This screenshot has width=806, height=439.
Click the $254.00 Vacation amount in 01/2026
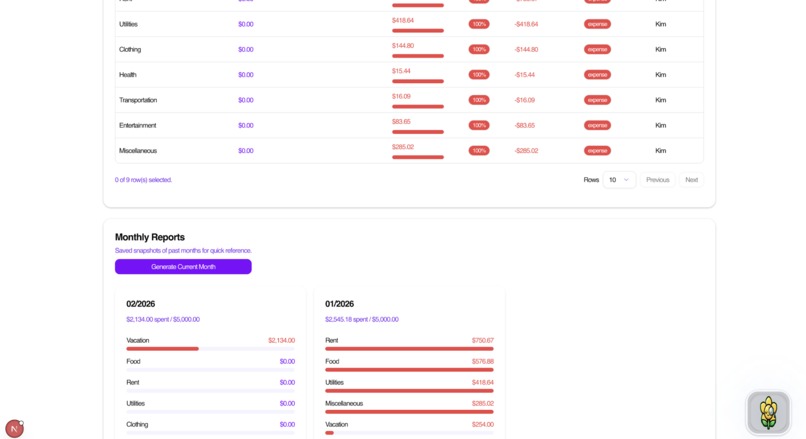483,425
